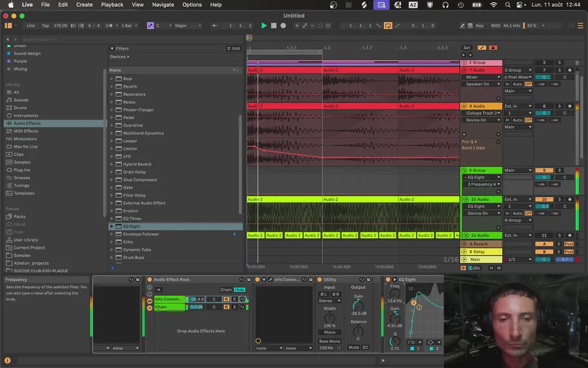
Task: Mute the Chain speaker icon
Action: [226, 307]
